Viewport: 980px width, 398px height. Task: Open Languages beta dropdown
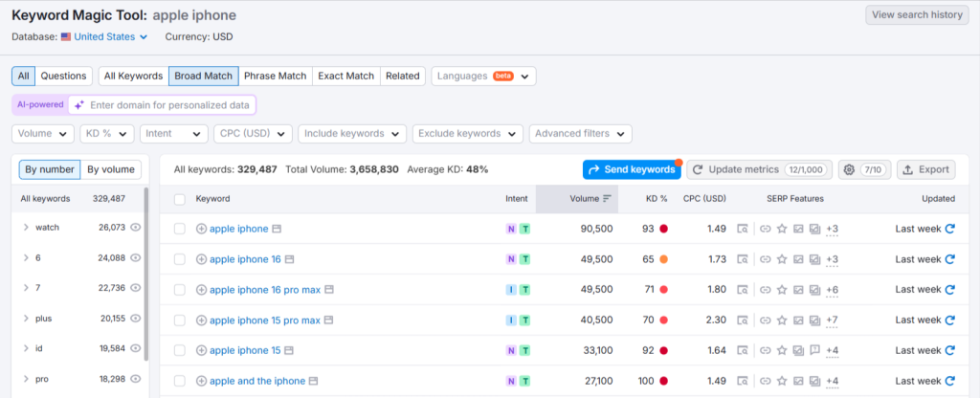pyautogui.click(x=483, y=77)
